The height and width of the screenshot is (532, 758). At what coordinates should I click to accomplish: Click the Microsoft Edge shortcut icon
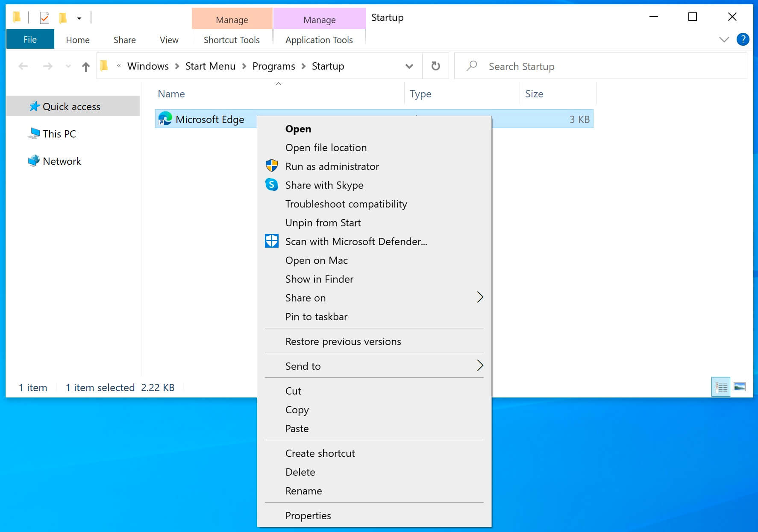tap(165, 119)
